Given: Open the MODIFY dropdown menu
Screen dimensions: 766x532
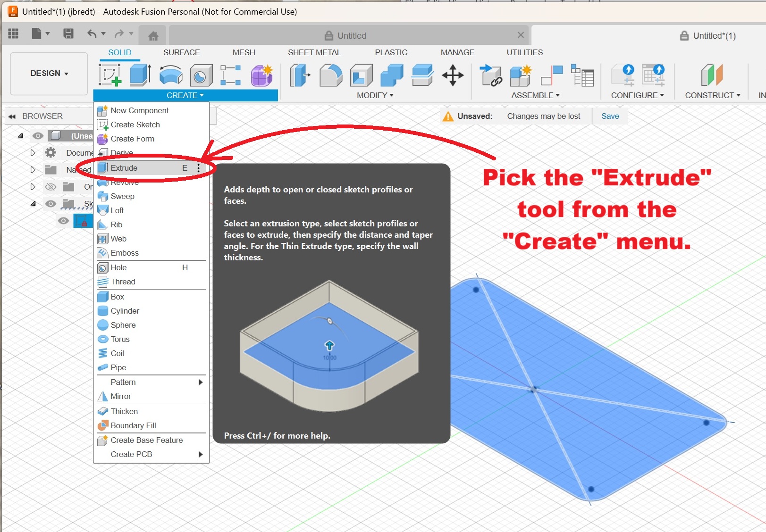Looking at the screenshot, I should (375, 95).
